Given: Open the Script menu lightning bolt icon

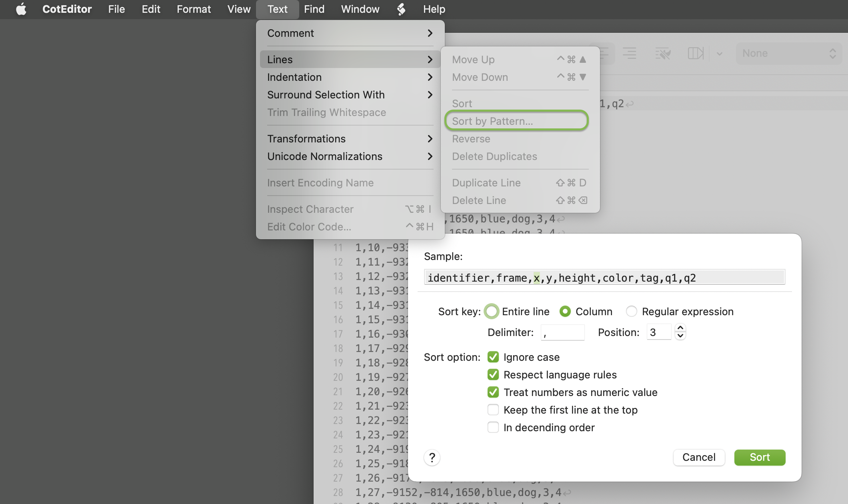Looking at the screenshot, I should tap(400, 9).
